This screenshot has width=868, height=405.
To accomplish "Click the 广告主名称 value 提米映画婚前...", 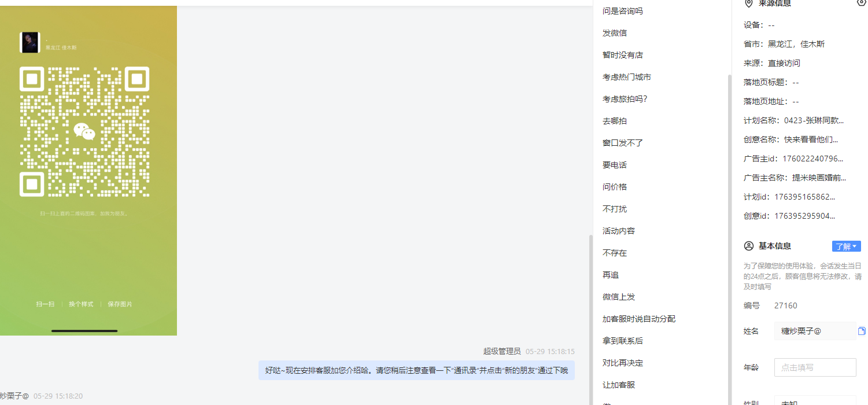I will point(819,178).
